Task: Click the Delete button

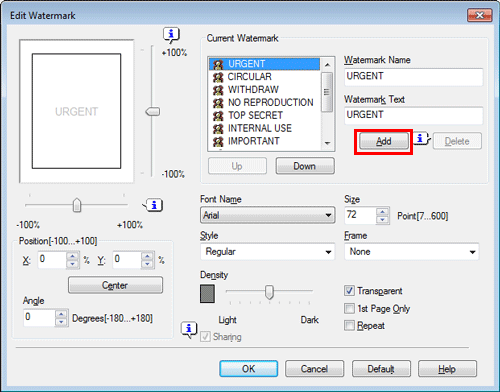Action: [457, 141]
